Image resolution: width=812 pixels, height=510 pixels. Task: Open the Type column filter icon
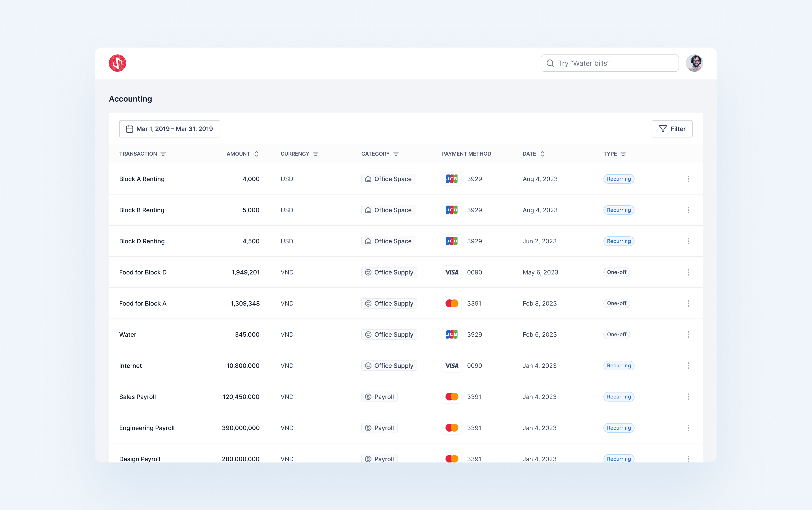tap(623, 154)
